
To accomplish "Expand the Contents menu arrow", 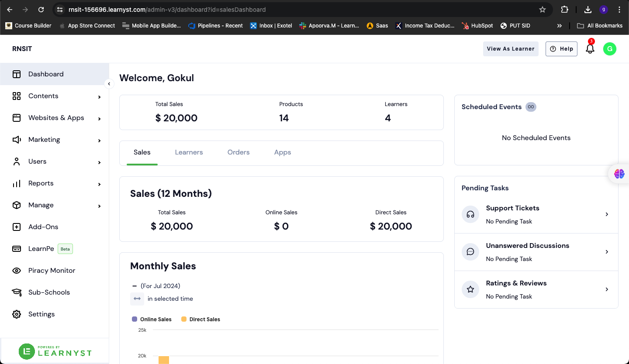I will pos(100,97).
